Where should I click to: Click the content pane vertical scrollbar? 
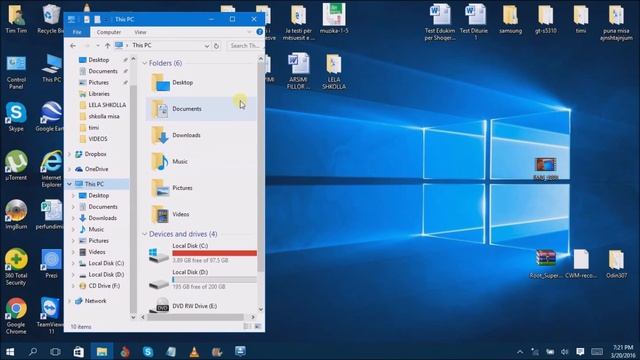(x=261, y=167)
